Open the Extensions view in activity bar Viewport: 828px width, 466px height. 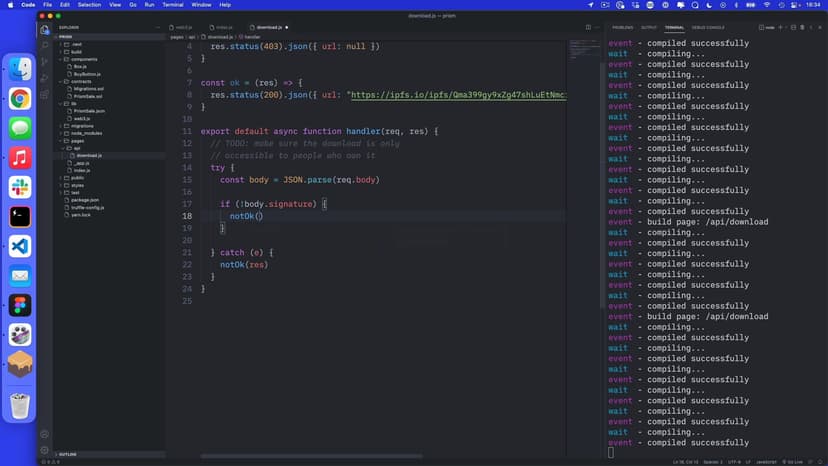[45, 95]
